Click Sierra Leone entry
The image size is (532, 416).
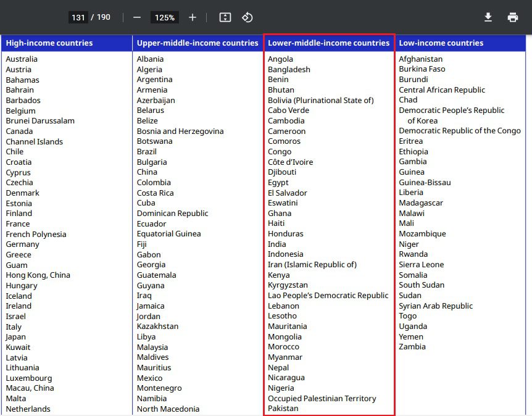(421, 265)
